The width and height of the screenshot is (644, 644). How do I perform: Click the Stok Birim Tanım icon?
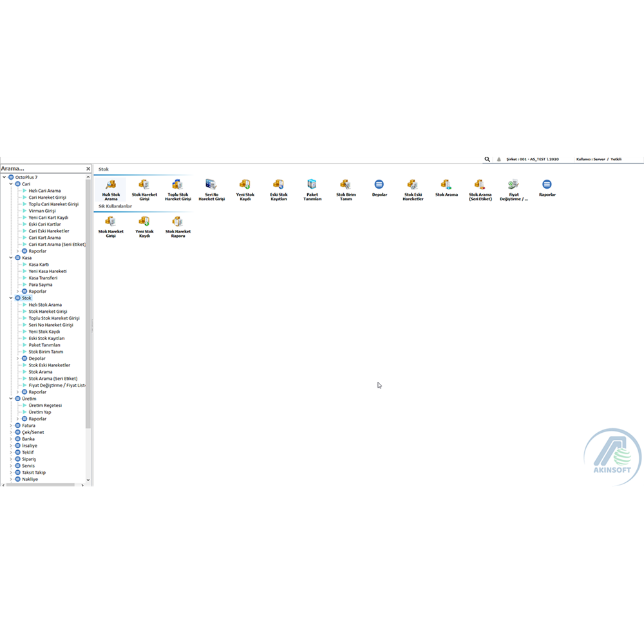click(x=346, y=185)
